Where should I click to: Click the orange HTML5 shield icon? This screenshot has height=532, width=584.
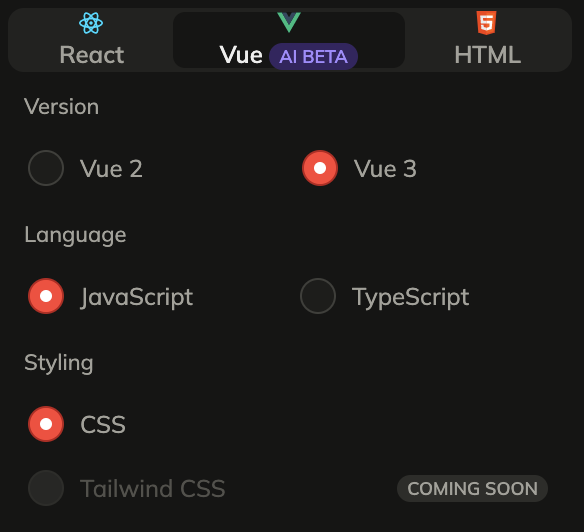click(486, 23)
